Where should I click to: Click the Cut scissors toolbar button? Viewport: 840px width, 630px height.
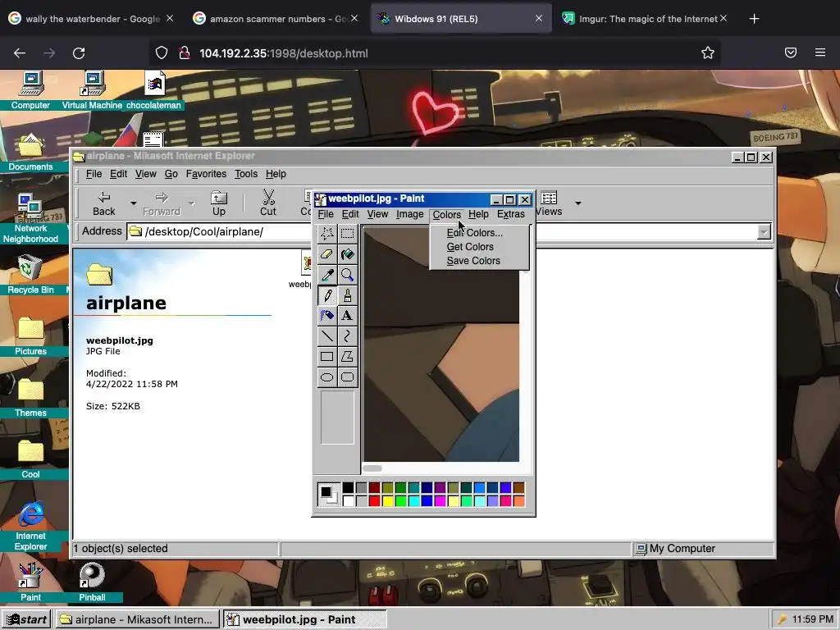pos(268,203)
